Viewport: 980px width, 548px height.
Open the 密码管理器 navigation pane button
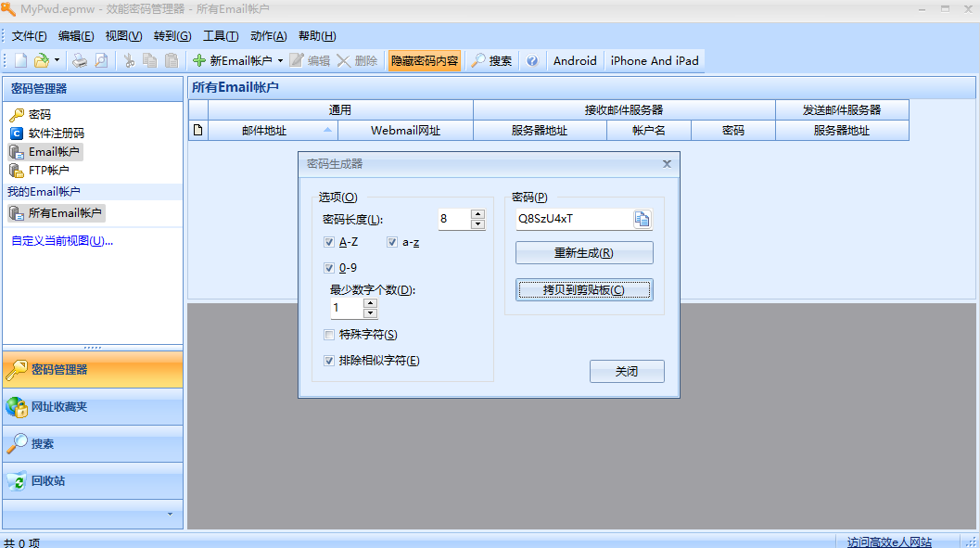point(93,369)
